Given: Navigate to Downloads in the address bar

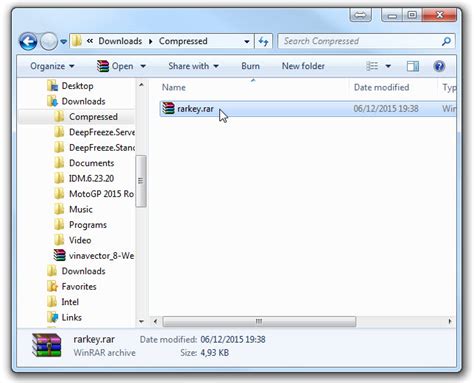Looking at the screenshot, I should (x=120, y=41).
